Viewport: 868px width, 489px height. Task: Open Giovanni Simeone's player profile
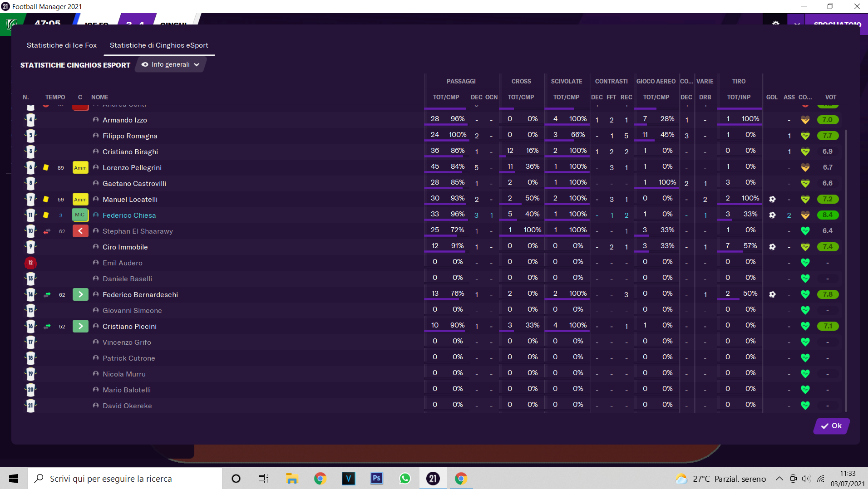click(x=132, y=311)
